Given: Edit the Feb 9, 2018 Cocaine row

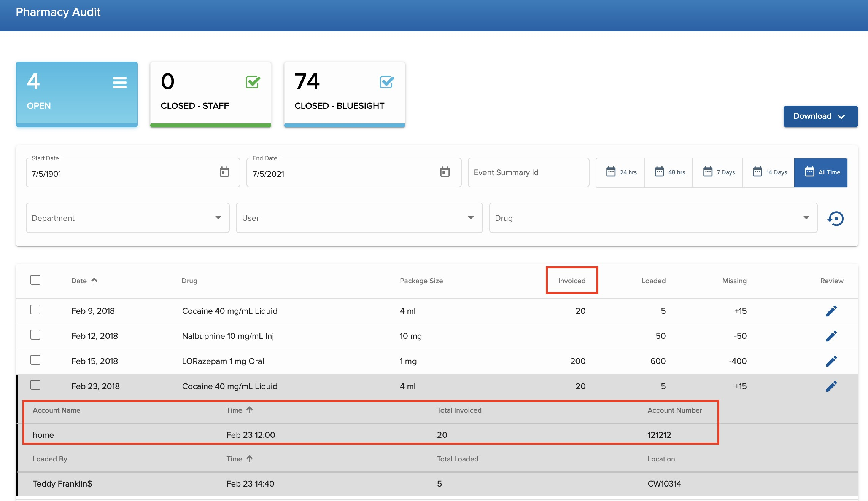Looking at the screenshot, I should (x=831, y=311).
